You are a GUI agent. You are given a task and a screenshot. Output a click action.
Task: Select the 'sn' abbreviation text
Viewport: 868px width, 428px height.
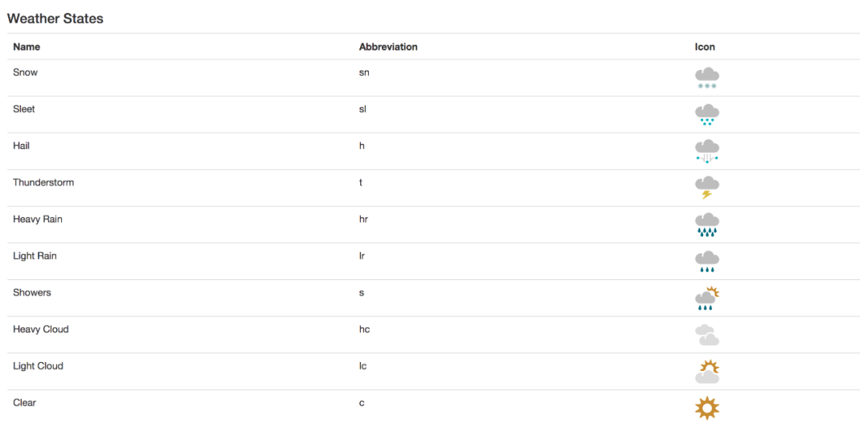[364, 72]
